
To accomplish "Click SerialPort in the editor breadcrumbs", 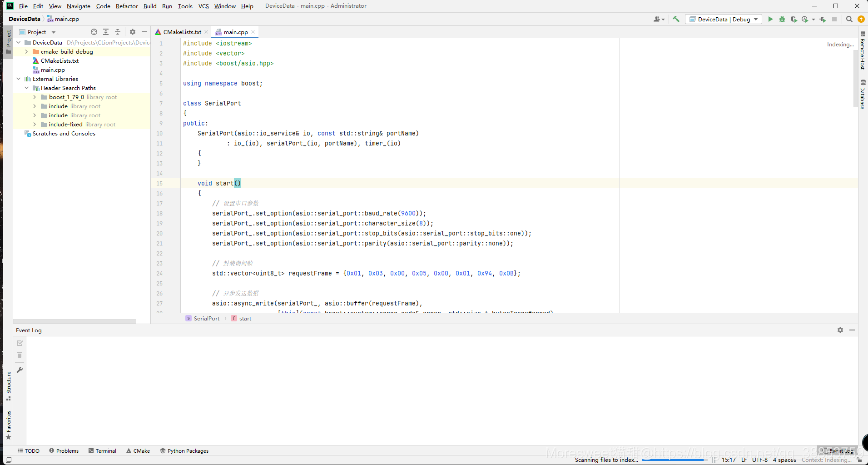I will pos(206,318).
